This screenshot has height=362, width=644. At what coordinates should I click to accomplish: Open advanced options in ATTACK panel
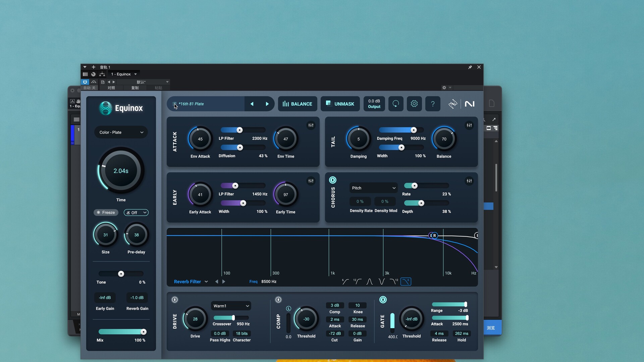[x=311, y=125]
